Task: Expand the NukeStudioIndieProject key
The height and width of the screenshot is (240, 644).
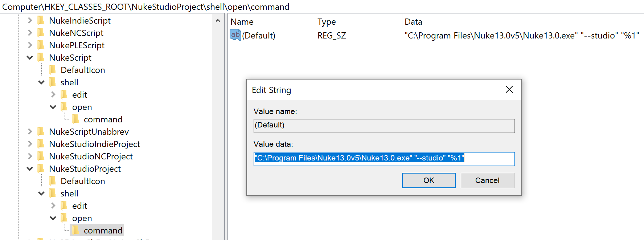Action: [x=30, y=144]
